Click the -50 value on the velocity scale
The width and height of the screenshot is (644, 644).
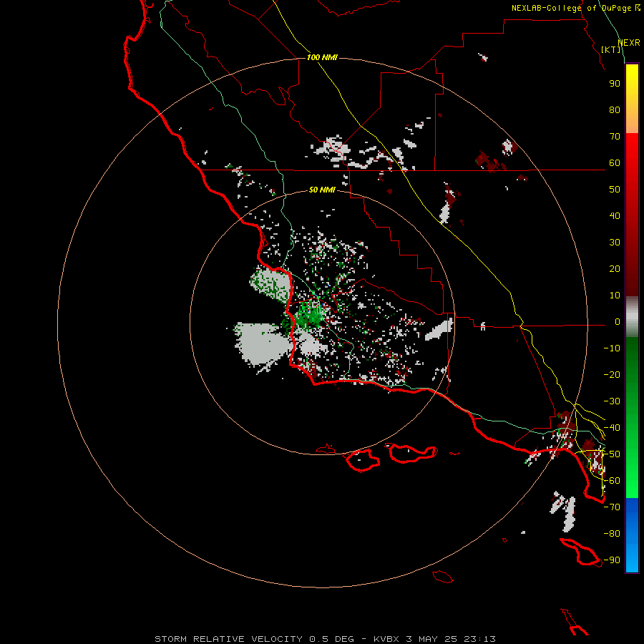pos(612,454)
